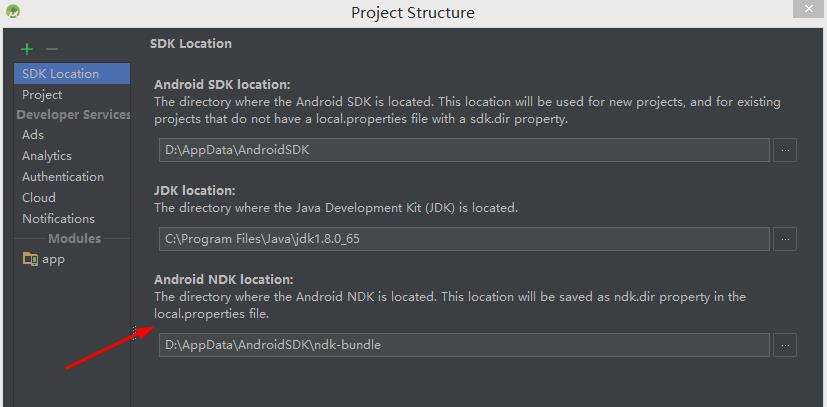The height and width of the screenshot is (407, 827).
Task: Click the Modules heading in sidebar
Action: pos(74,238)
